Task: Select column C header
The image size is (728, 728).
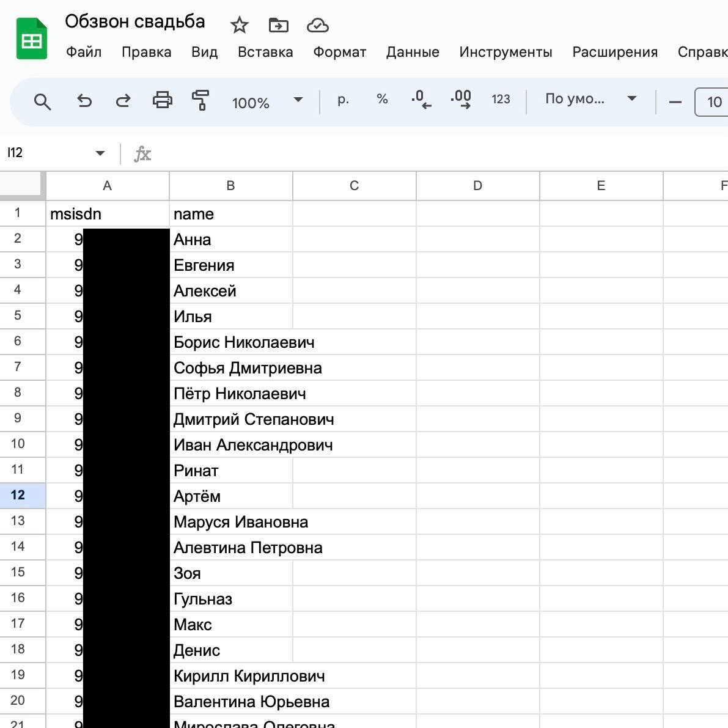Action: [x=355, y=186]
